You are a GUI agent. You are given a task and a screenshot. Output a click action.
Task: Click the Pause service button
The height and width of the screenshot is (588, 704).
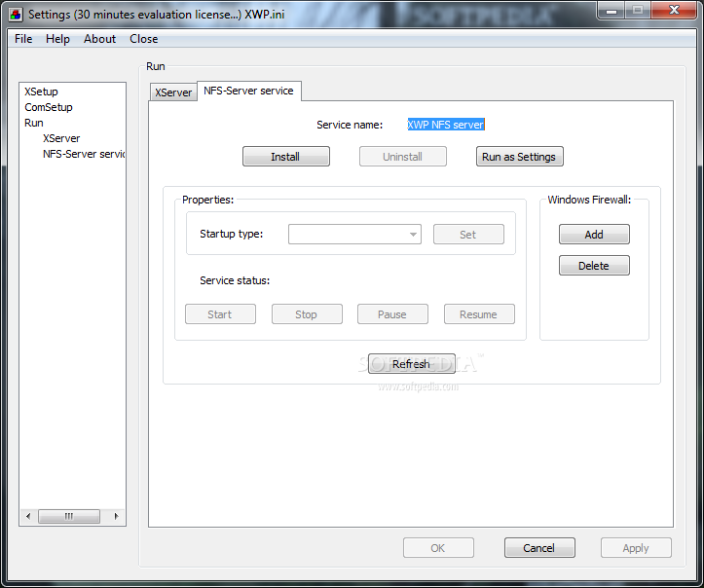click(x=392, y=314)
